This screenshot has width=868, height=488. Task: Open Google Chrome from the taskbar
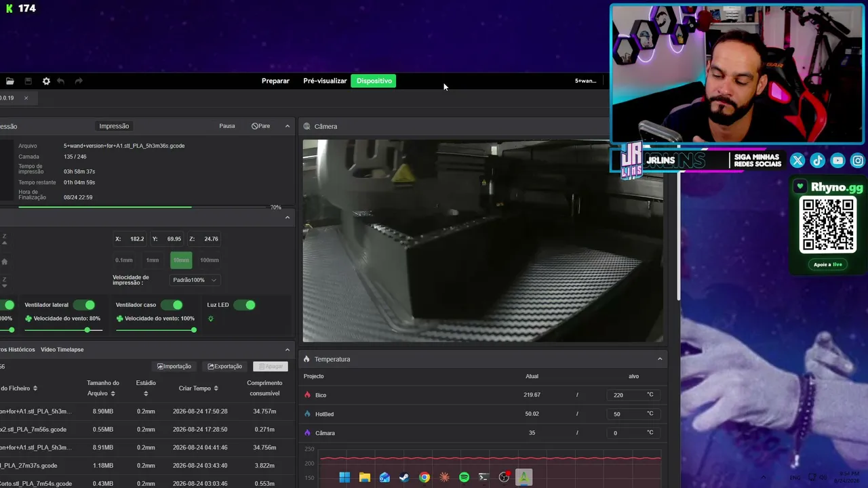tap(424, 477)
